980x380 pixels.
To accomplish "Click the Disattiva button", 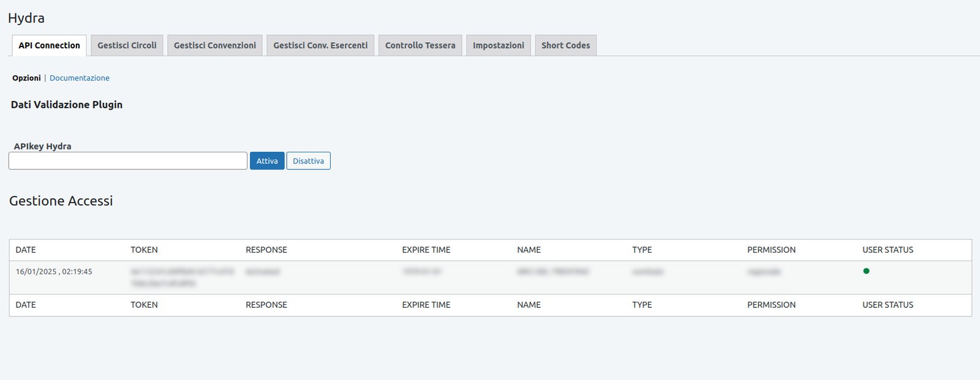I will click(x=308, y=161).
